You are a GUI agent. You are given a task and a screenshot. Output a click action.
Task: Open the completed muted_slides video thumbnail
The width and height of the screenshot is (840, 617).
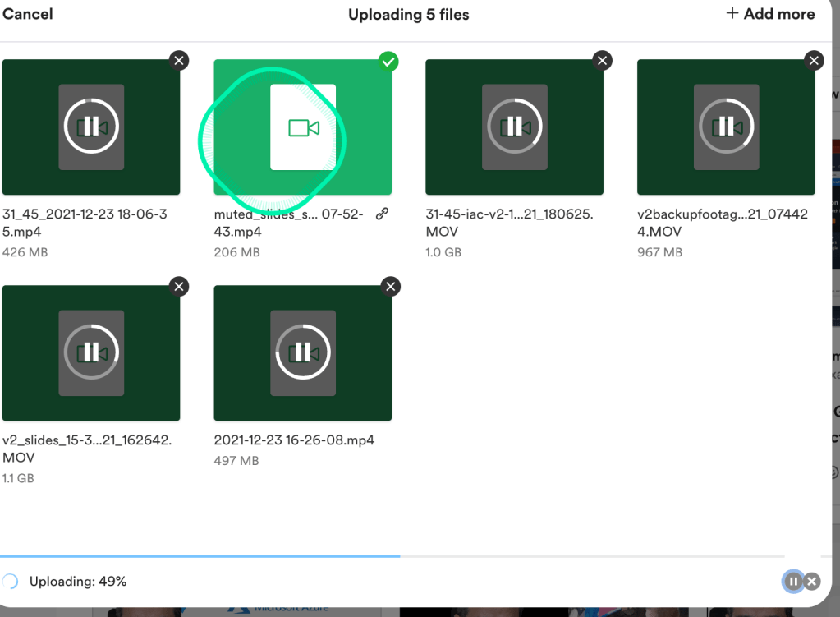click(x=303, y=127)
